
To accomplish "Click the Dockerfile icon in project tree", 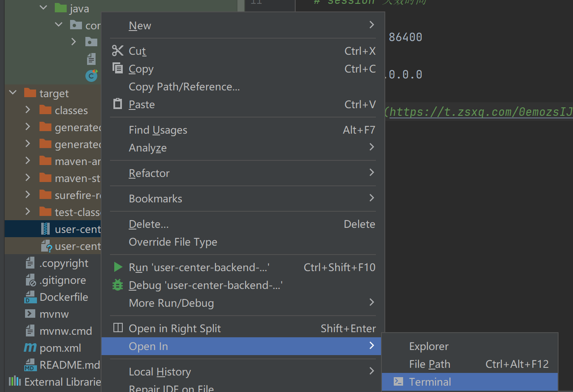I will 30,297.
